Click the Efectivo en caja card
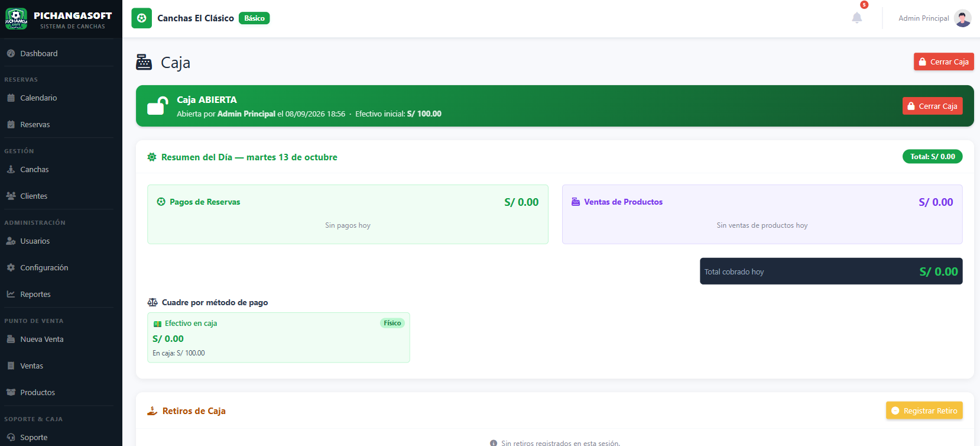 (278, 338)
